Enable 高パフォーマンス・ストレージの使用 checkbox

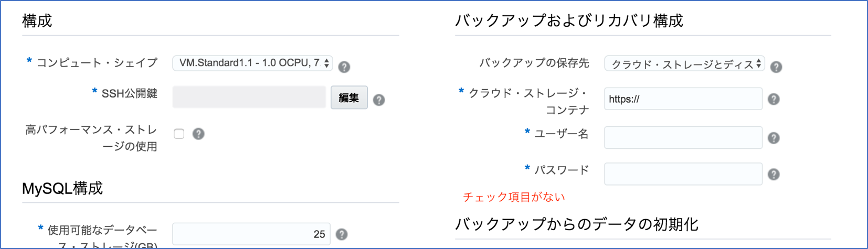coord(179,134)
